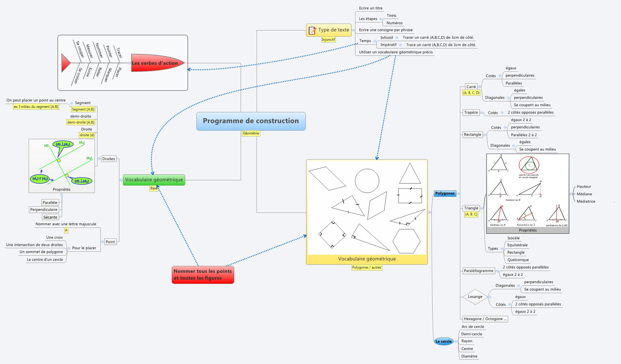Toggle the collapse icon next to "Segment"
This screenshot has height=364, width=621.
[x=71, y=103]
